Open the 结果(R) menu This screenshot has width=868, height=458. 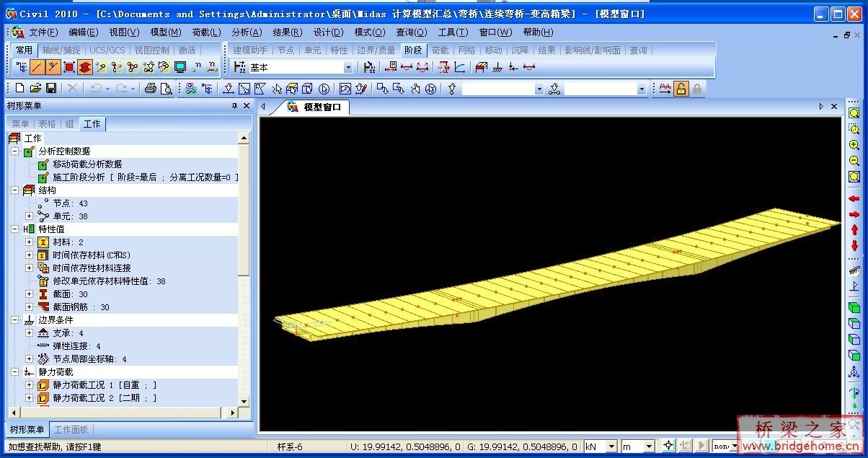(288, 32)
